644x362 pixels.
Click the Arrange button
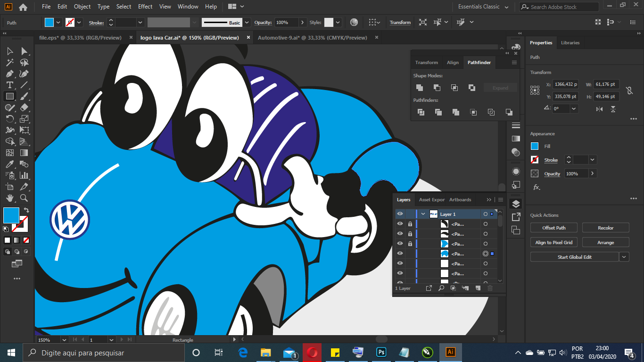pyautogui.click(x=606, y=242)
